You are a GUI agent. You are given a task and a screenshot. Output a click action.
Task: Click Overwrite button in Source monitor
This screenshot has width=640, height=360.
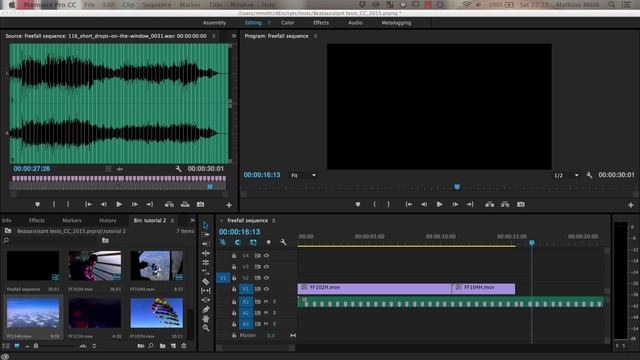(x=185, y=204)
